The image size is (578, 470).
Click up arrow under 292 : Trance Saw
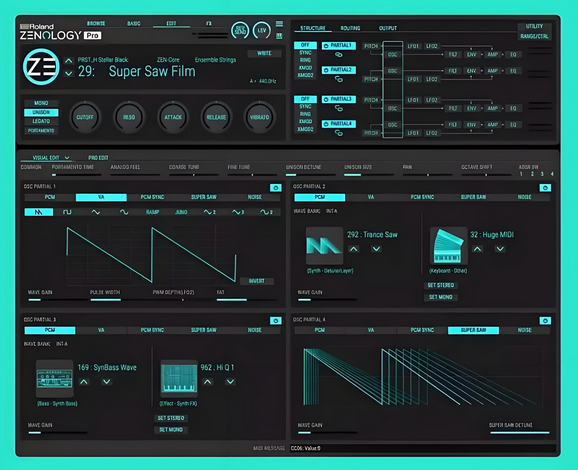(x=354, y=249)
